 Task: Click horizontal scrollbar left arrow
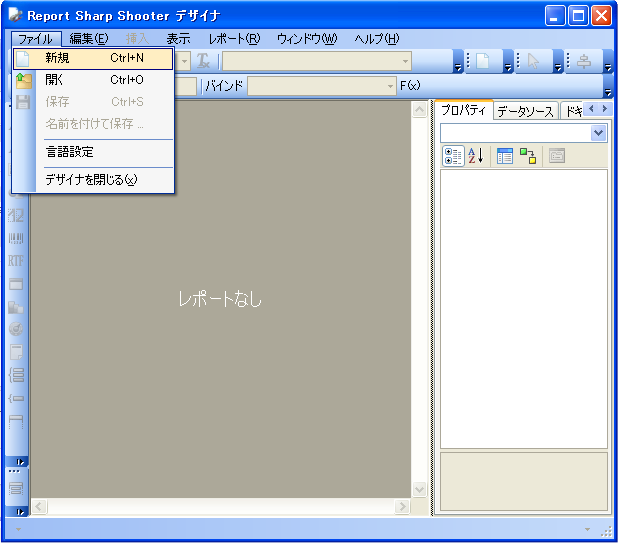pos(39,506)
